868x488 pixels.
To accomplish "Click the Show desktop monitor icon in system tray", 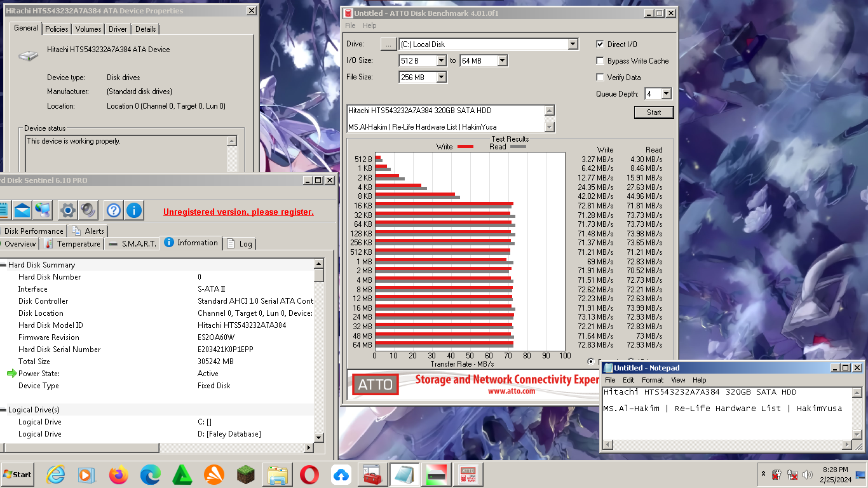I will click(861, 475).
